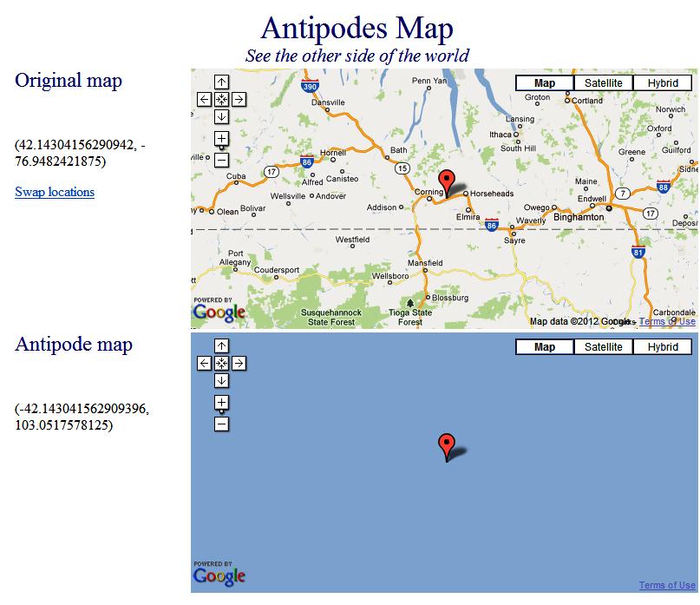Click the pan-down arrow on the antipode map
The height and width of the screenshot is (605, 700).
coord(223,379)
